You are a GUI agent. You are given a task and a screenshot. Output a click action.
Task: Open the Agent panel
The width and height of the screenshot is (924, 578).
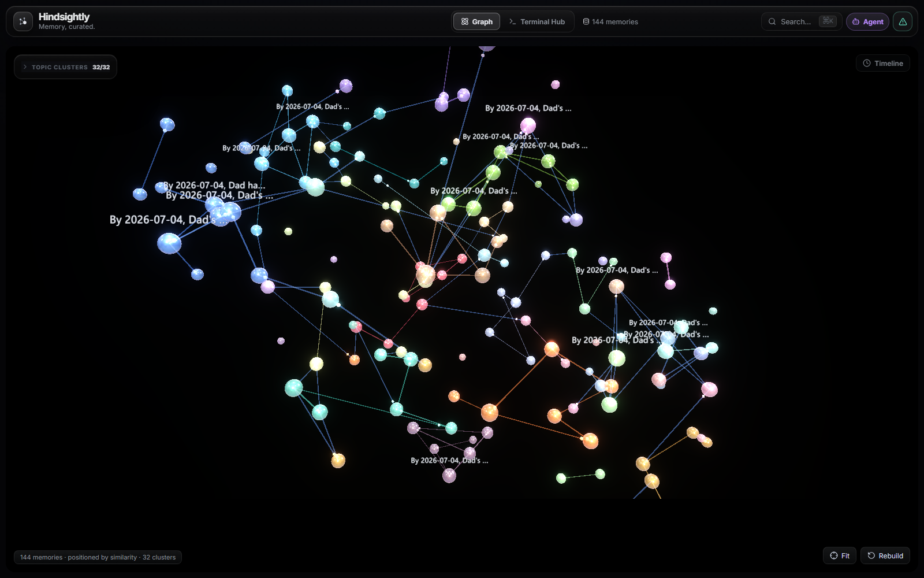[867, 21]
